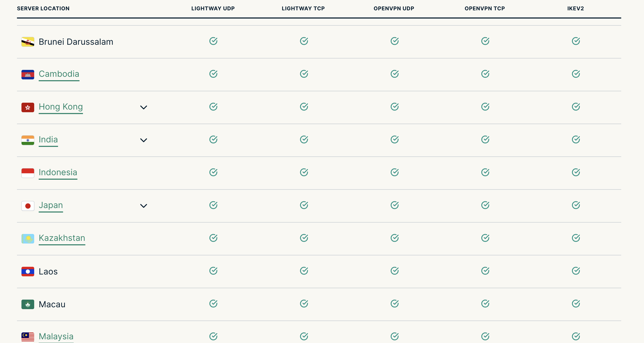Open the Kazakhstan link
The width and height of the screenshot is (644, 343).
point(62,238)
